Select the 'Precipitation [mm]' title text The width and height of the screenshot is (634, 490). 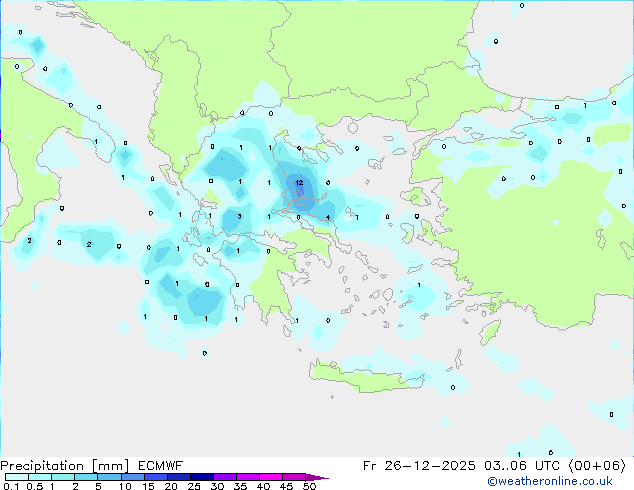tap(65, 466)
